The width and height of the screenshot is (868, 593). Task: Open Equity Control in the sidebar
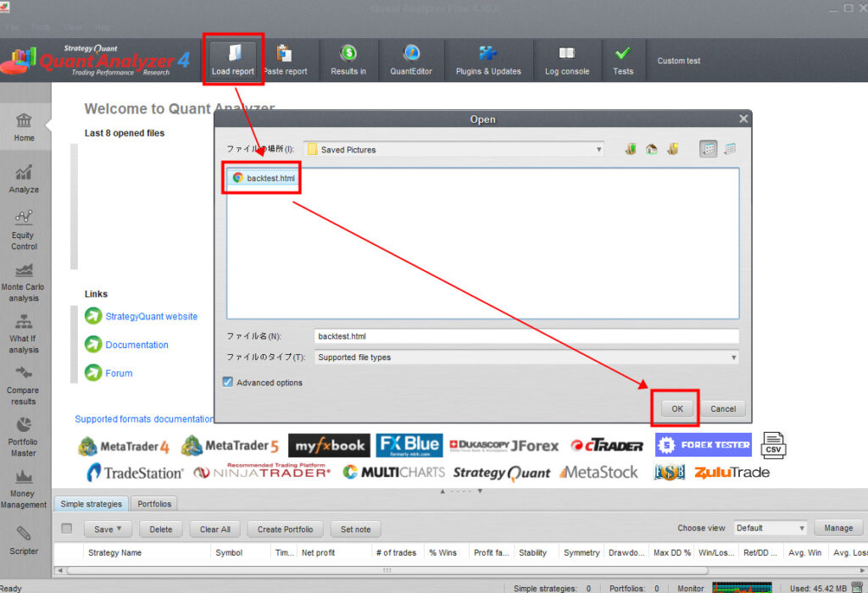point(24,230)
